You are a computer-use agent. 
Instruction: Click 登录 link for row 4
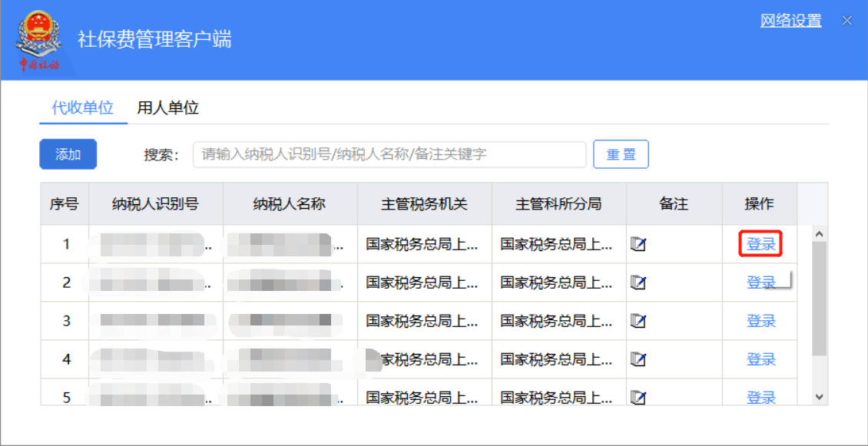coord(760,359)
